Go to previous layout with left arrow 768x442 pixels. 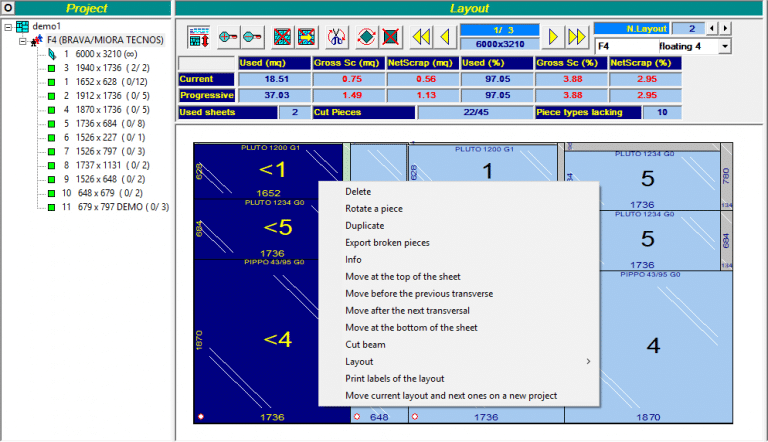click(x=445, y=37)
